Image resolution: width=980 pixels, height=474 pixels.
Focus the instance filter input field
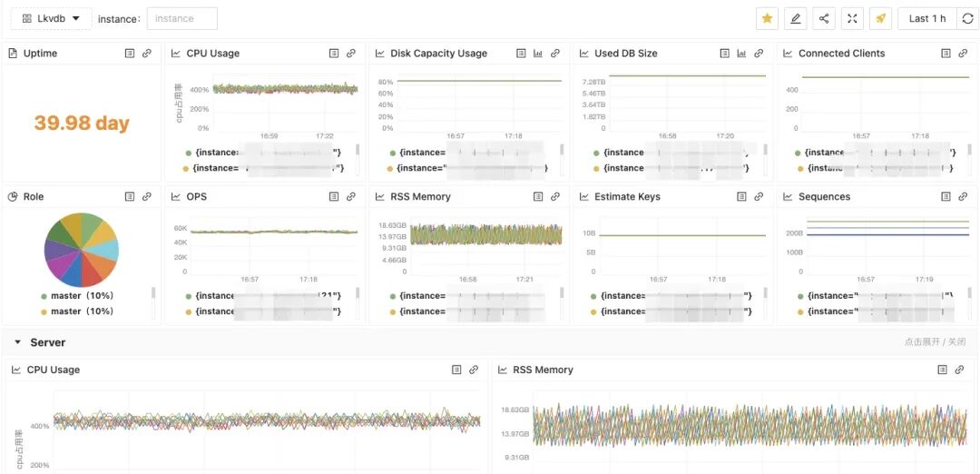(181, 19)
